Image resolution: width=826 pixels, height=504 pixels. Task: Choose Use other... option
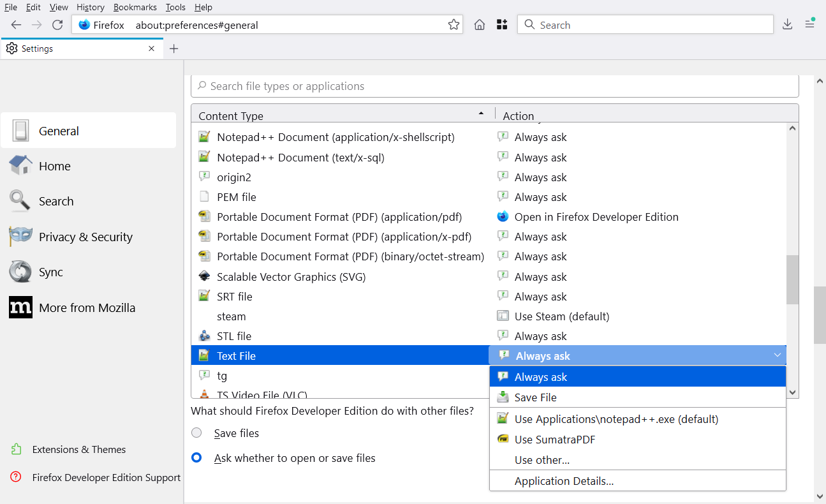click(638, 459)
